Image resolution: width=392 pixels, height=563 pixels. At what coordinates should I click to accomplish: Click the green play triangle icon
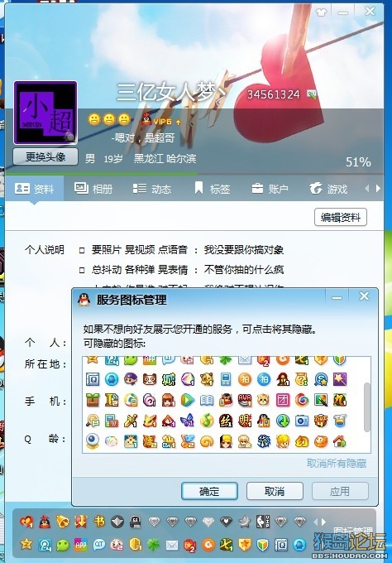point(188,400)
